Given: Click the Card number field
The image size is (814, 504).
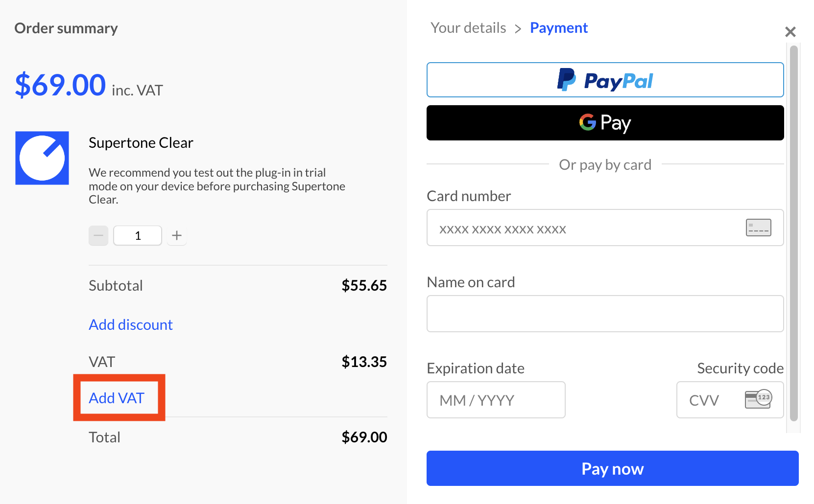Looking at the screenshot, I should [605, 228].
